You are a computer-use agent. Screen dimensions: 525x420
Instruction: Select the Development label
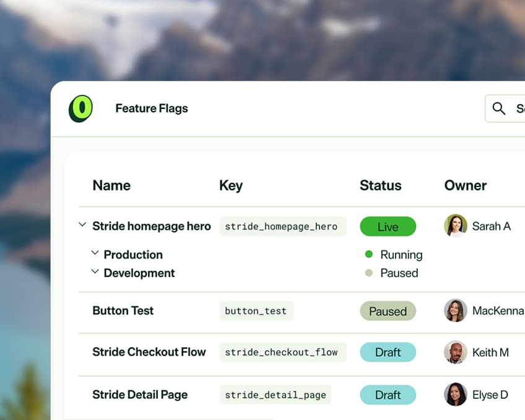click(139, 273)
